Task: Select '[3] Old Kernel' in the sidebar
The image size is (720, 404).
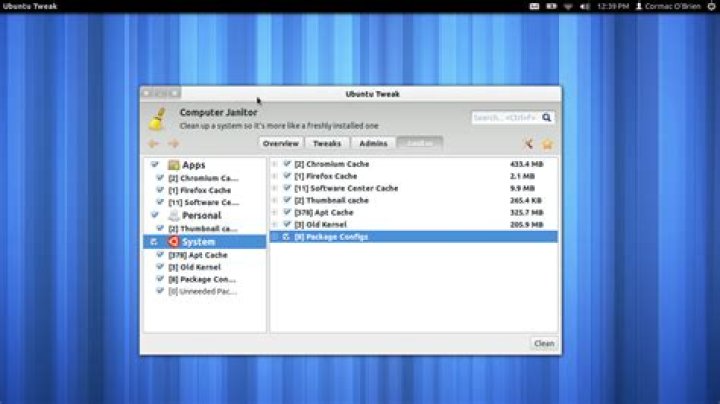Action: click(195, 267)
